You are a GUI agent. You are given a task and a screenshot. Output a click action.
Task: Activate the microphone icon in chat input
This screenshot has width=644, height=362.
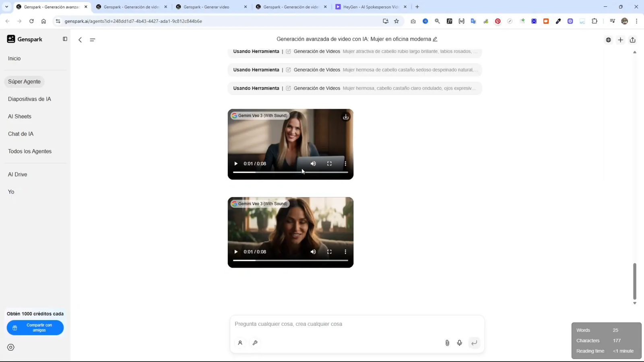[459, 343]
